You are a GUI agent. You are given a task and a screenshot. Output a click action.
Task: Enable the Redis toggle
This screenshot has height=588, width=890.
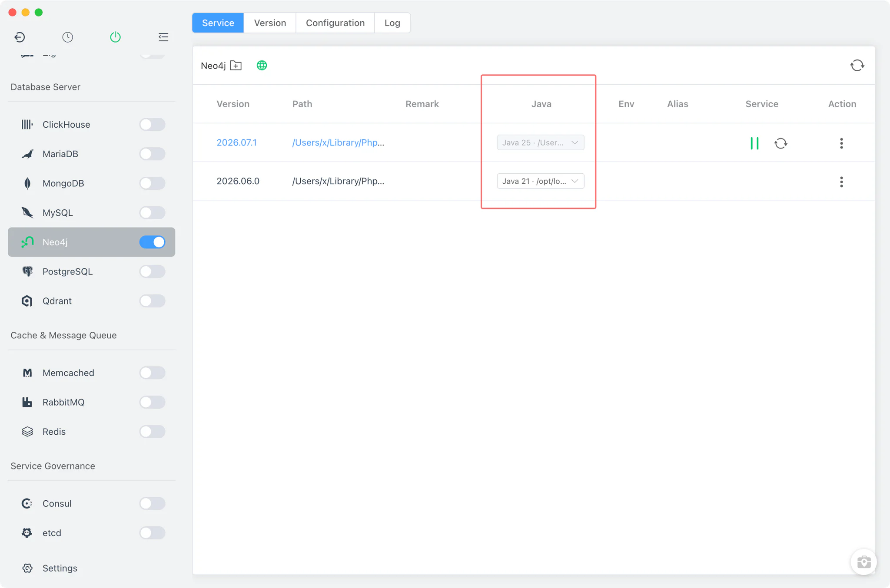[152, 432]
